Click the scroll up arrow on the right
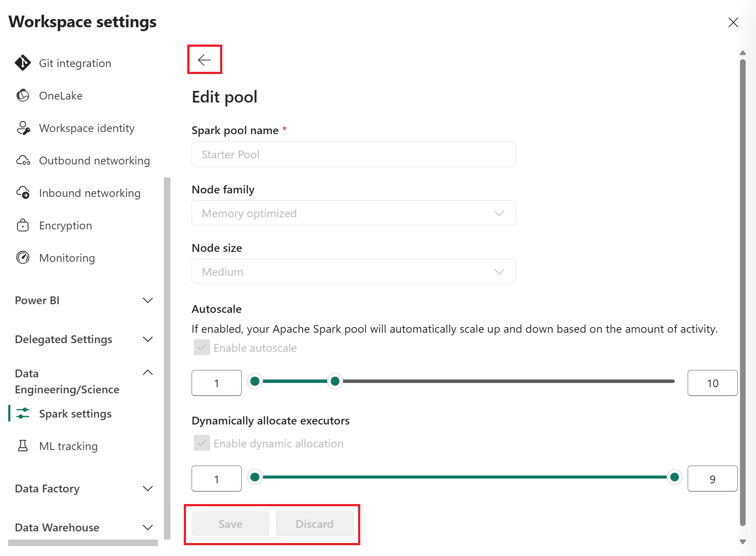 point(743,53)
